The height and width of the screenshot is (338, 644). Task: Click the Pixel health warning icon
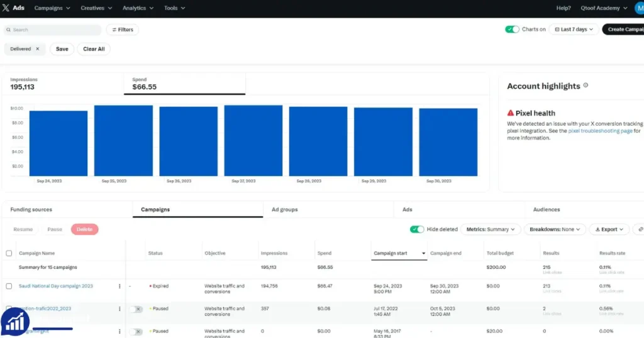click(510, 113)
